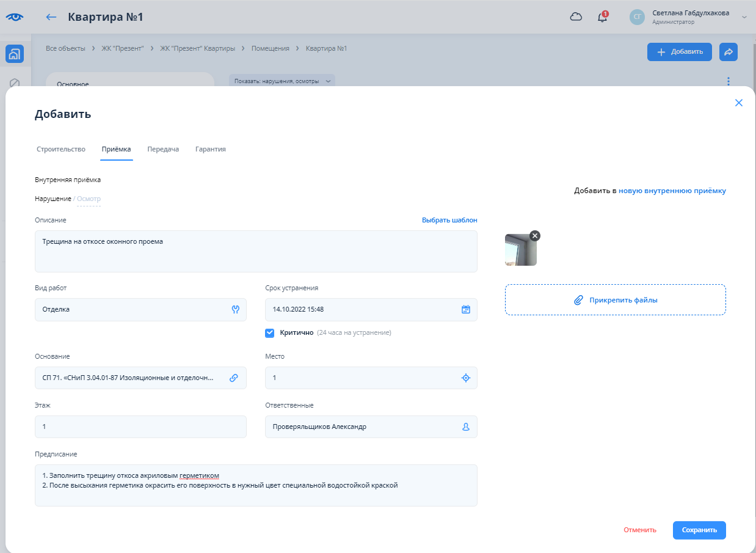Expand the Показать: нарушения, осмотры dropdown
The width and height of the screenshot is (756, 553).
coord(282,81)
